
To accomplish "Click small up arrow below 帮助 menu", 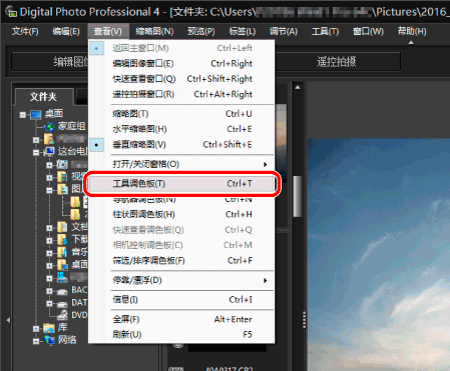I will [411, 42].
